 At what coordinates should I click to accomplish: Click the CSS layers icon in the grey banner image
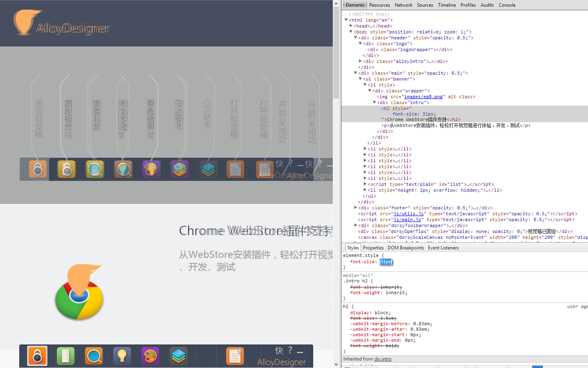[208, 169]
